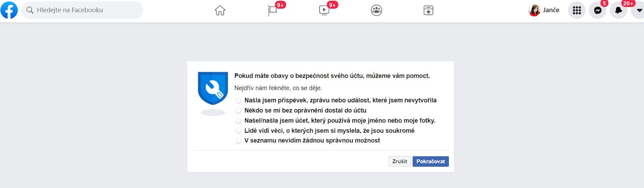Open the Groups icon
This screenshot has height=188, width=644.
376,10
